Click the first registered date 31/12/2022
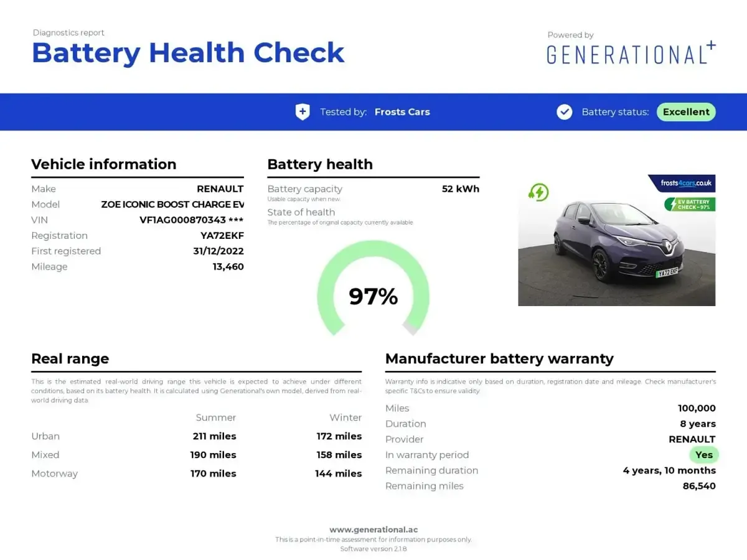Viewport: 747px width, 560px height. pyautogui.click(x=218, y=251)
